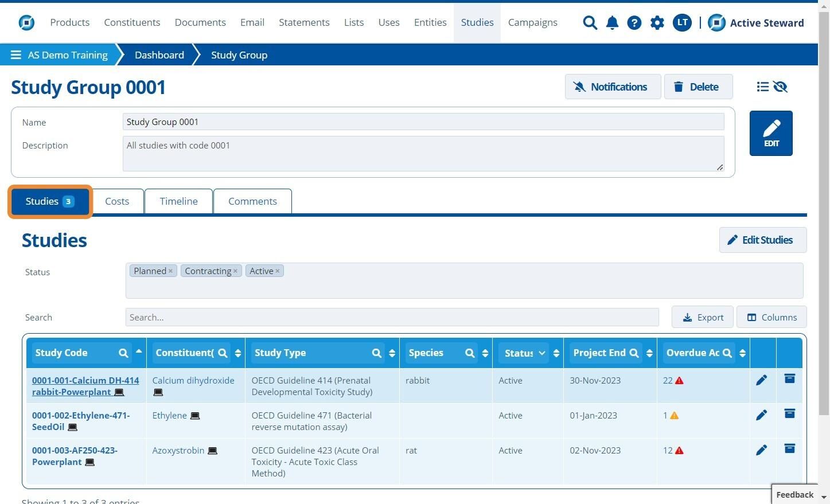
Task: Sort by the Status column arrows
Action: tap(556, 353)
